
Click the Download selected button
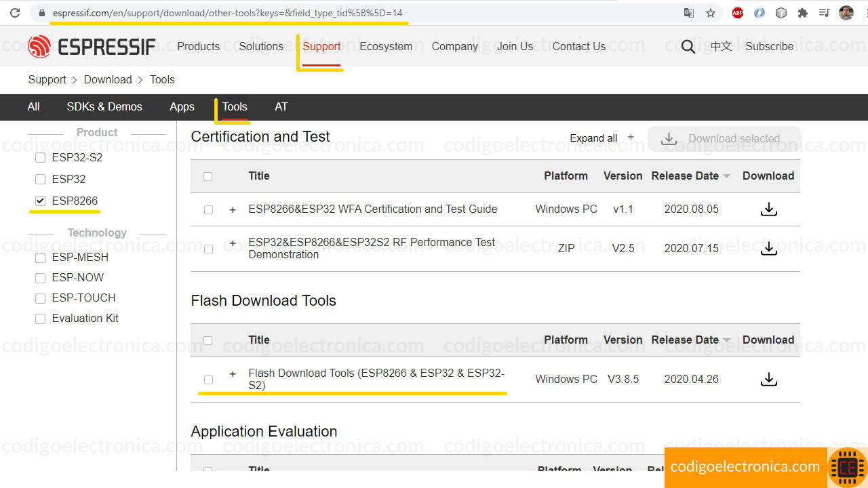pos(724,139)
